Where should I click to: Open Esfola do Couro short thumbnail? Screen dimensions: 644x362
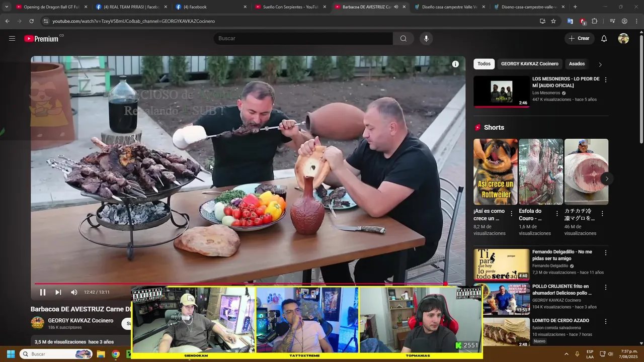point(541,171)
